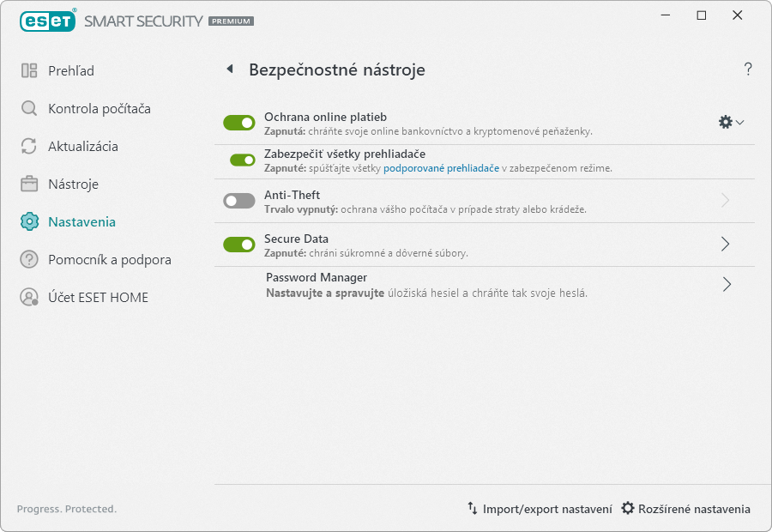772x532 pixels.
Task: Open help via the question mark icon
Action: point(748,69)
